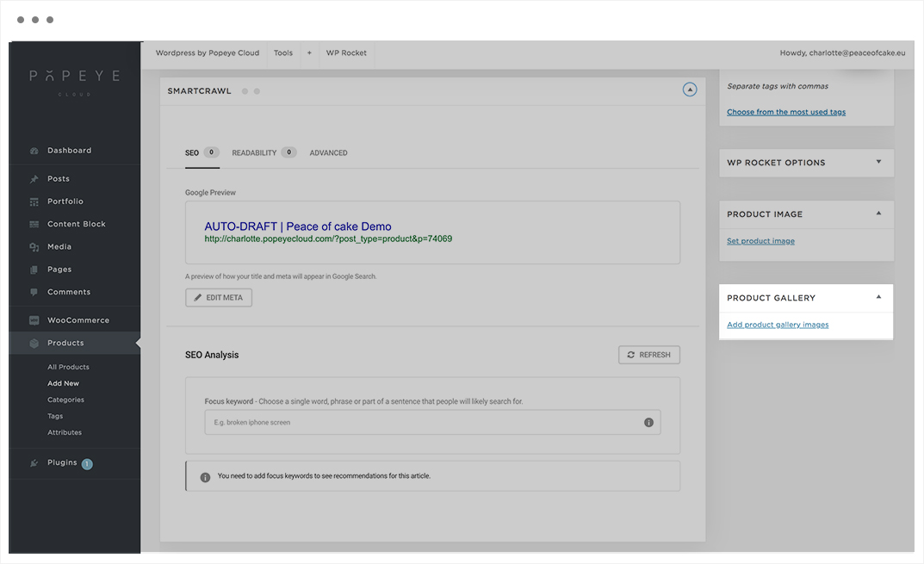The height and width of the screenshot is (564, 924).
Task: Collapse the SmartCrawl panel with circle arrow
Action: point(690,90)
